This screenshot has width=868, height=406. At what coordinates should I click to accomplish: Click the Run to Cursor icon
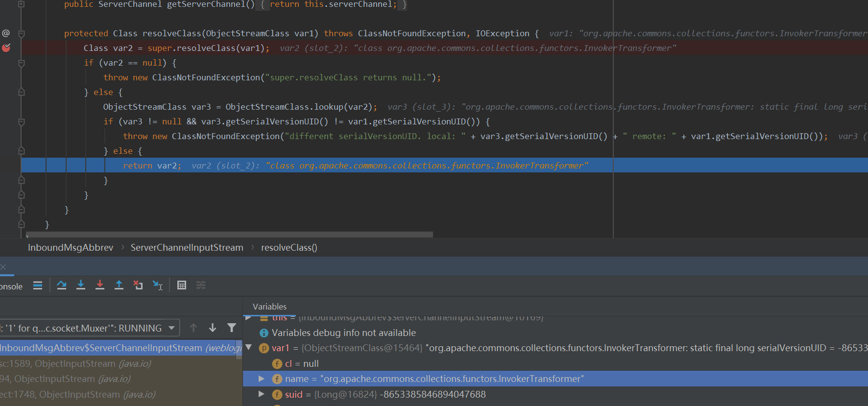157,285
